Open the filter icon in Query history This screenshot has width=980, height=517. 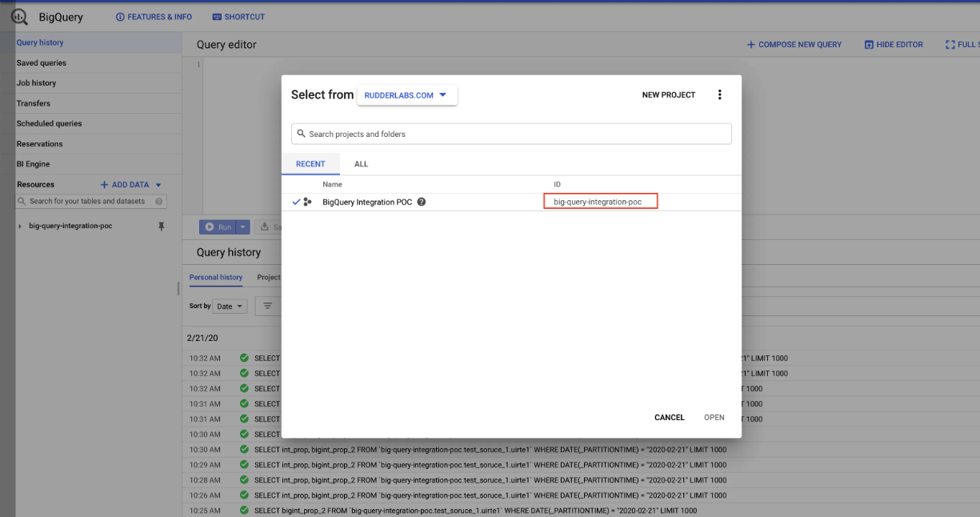click(x=267, y=306)
